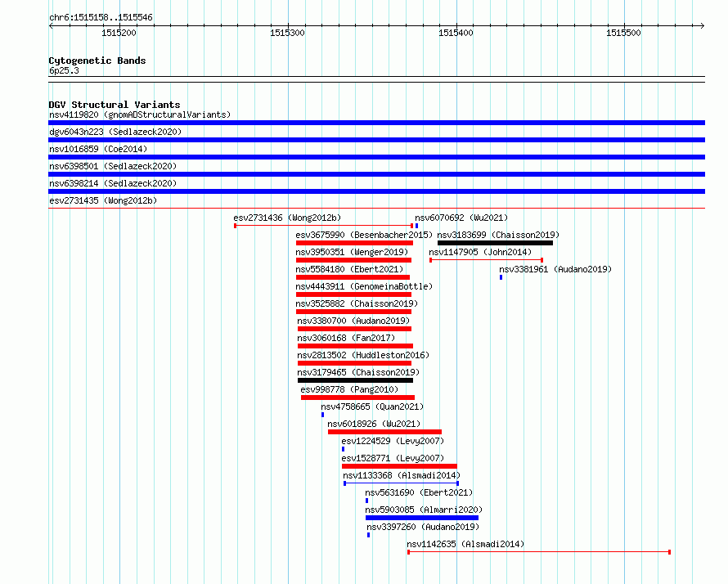The height and width of the screenshot is (584, 728).
Task: Click the red bar under esv3675990
Action: pyautogui.click(x=354, y=243)
